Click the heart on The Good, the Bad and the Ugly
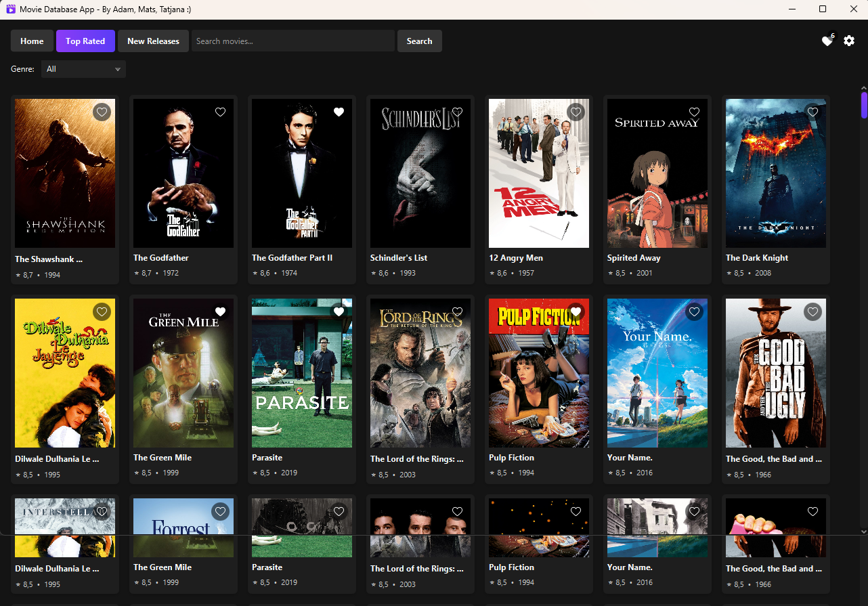Screen dimensions: 868x606 812,311
